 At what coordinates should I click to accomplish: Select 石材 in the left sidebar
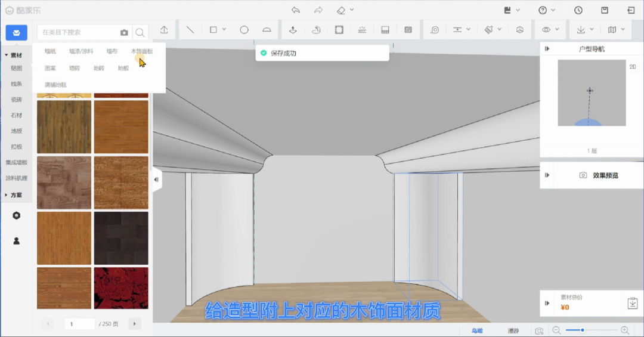tap(17, 115)
